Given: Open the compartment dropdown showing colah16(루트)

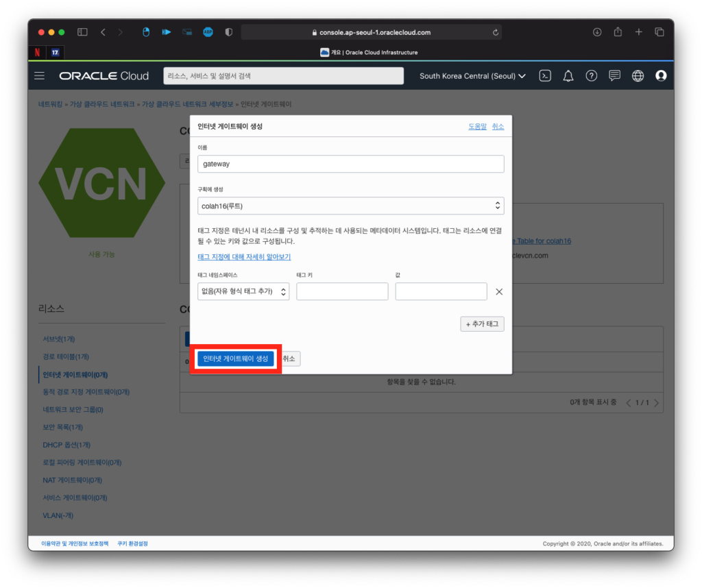Looking at the screenshot, I should tap(350, 206).
